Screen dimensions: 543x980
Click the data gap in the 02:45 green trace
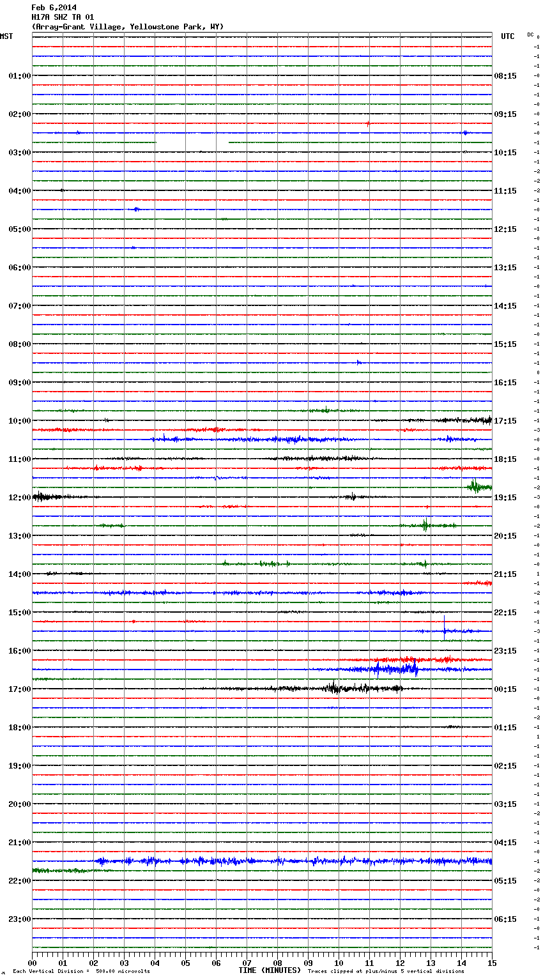coord(192,142)
